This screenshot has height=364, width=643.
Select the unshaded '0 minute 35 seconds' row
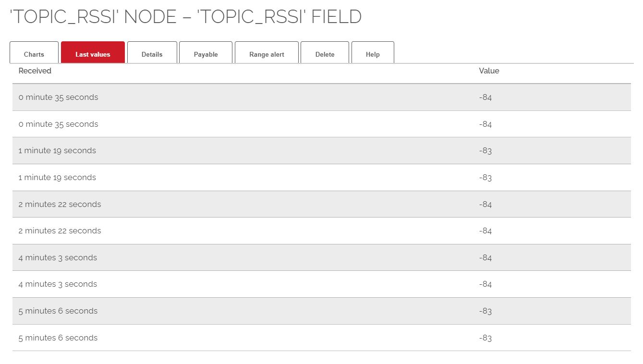point(58,124)
